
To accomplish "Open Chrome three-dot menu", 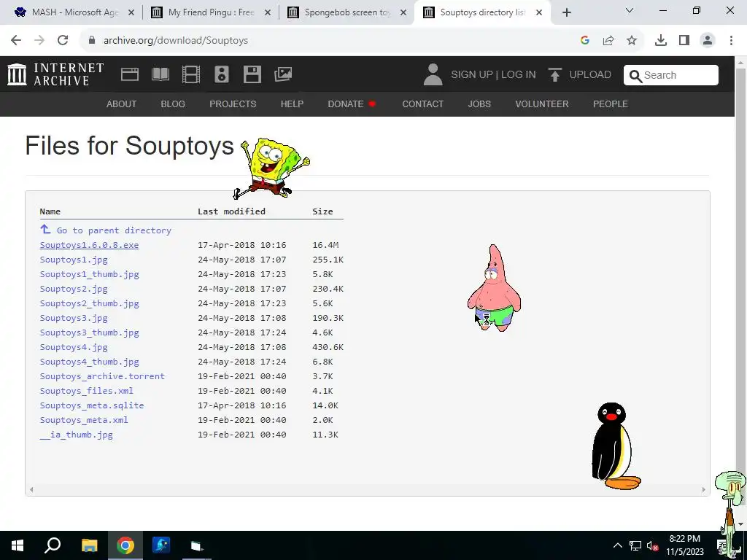I will pos(731,41).
